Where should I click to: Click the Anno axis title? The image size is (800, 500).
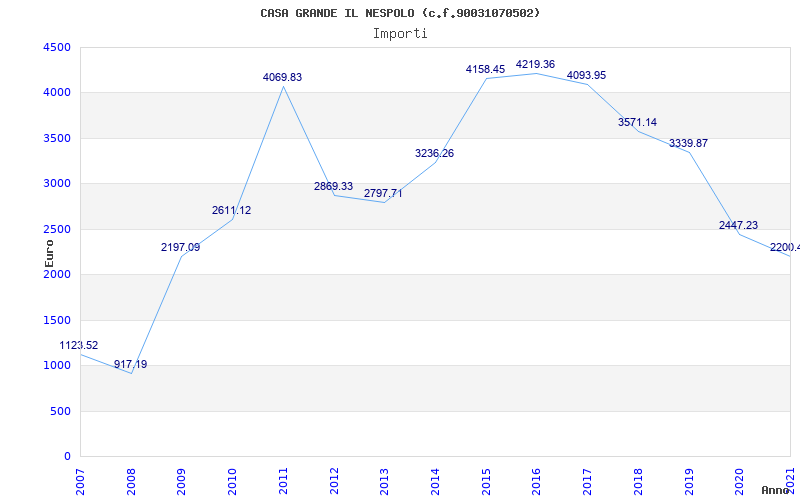click(775, 490)
